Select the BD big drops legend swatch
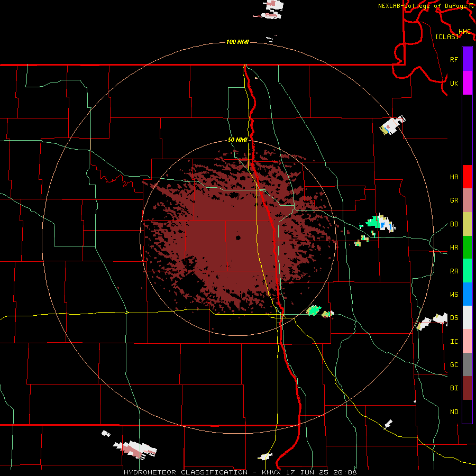476x476 pixels. click(x=467, y=224)
